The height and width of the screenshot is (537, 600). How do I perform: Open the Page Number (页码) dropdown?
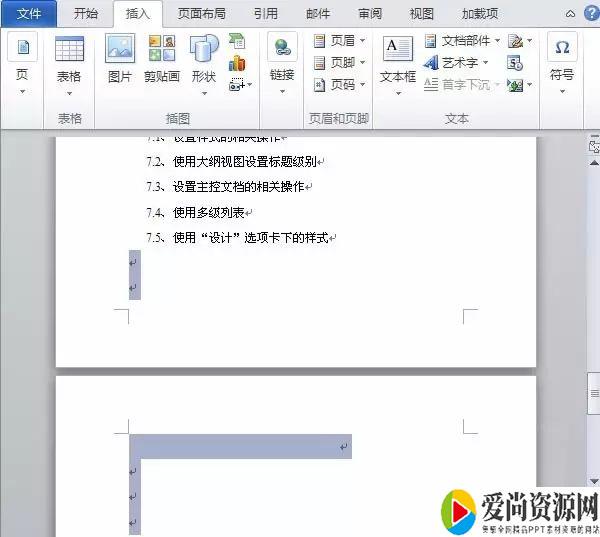[340, 85]
